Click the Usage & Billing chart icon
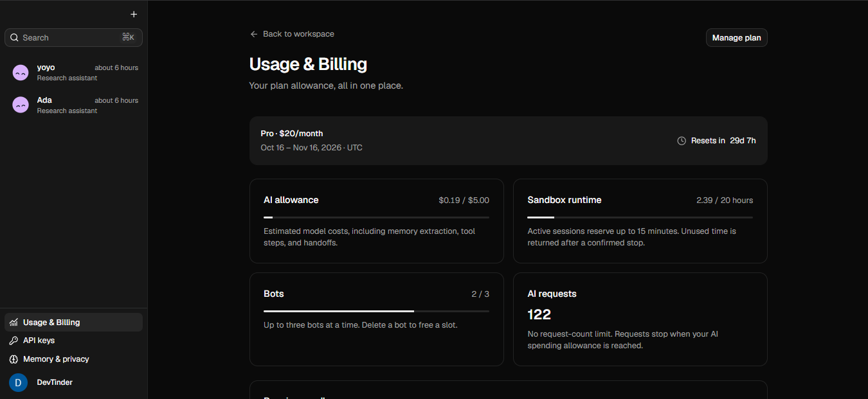 pyautogui.click(x=14, y=323)
